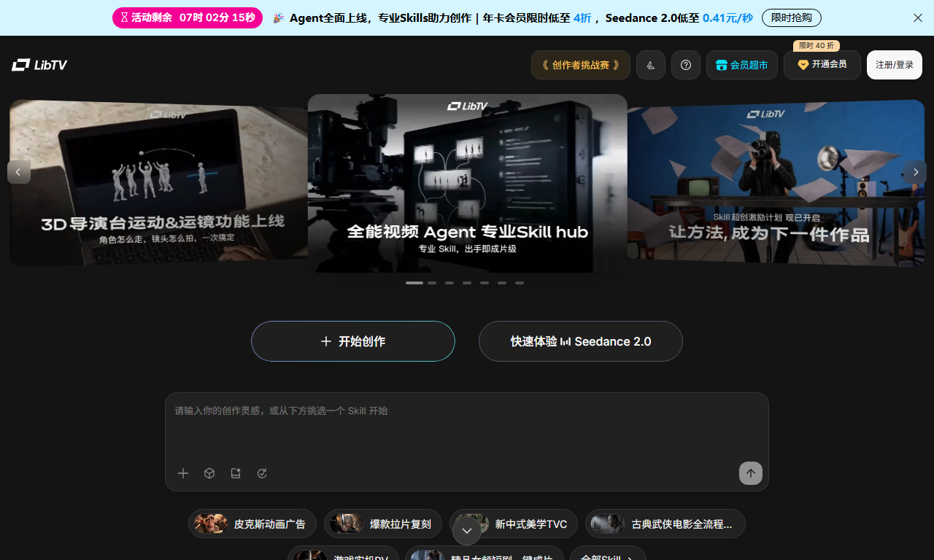Click the sparkle note icon in prompt box

pos(236,473)
